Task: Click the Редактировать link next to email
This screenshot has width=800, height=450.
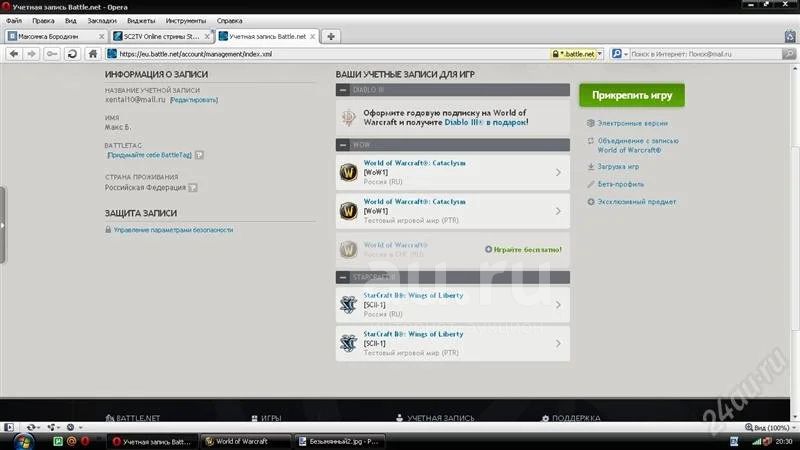Action: 194,100
